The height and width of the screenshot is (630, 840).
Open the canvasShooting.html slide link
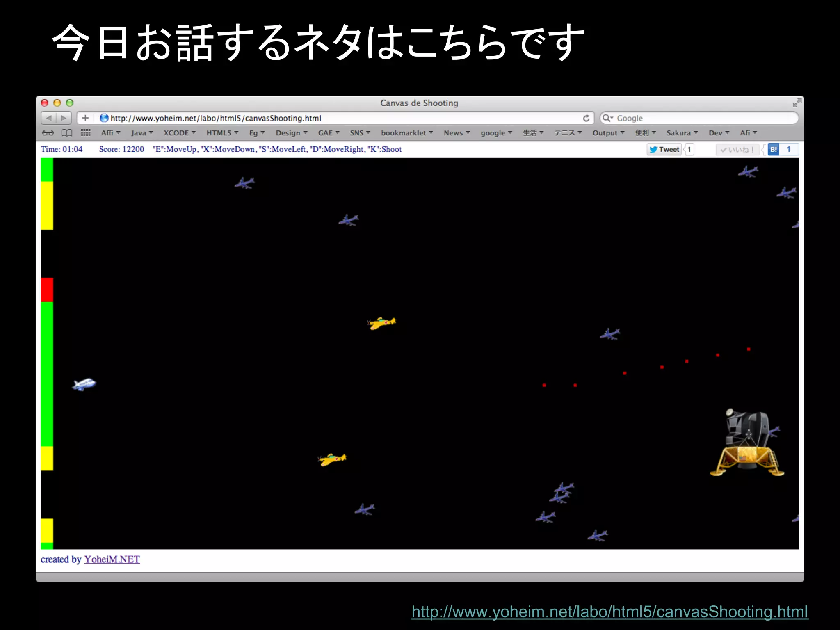610,612
